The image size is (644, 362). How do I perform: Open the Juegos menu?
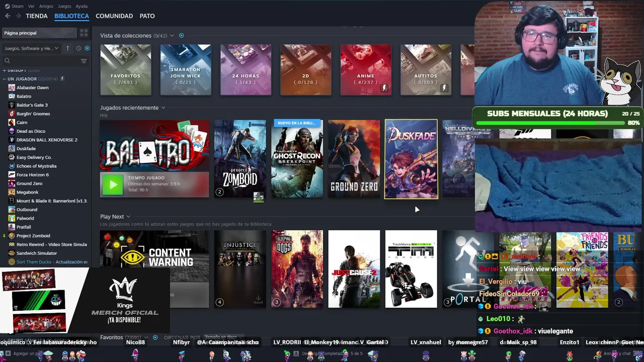click(64, 6)
